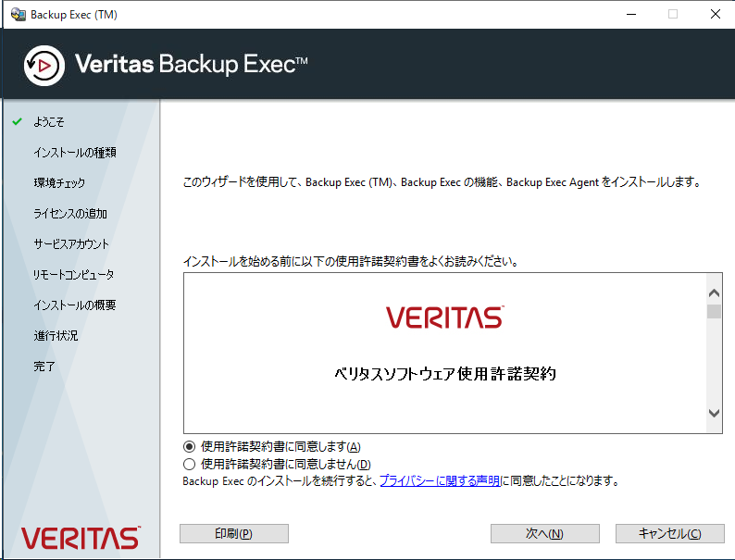Click the Backup Exec title bar app icon
This screenshot has width=735, height=560.
18,15
